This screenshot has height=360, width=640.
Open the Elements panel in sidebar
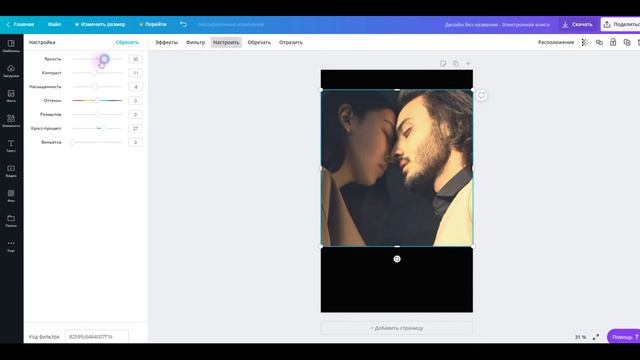[x=11, y=121]
